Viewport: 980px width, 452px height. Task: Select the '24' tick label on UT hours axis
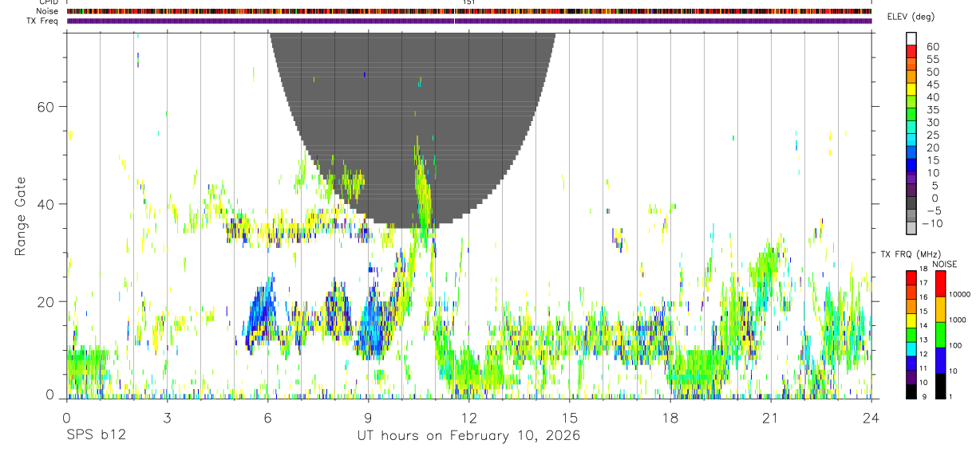871,417
